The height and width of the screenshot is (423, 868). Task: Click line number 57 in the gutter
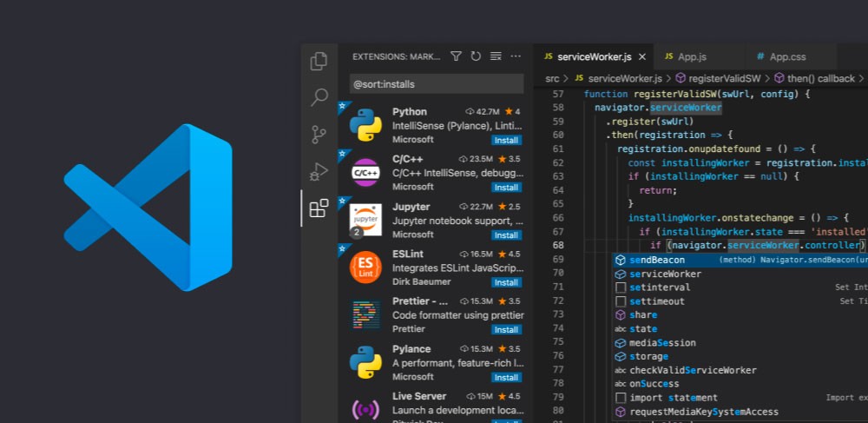click(558, 94)
